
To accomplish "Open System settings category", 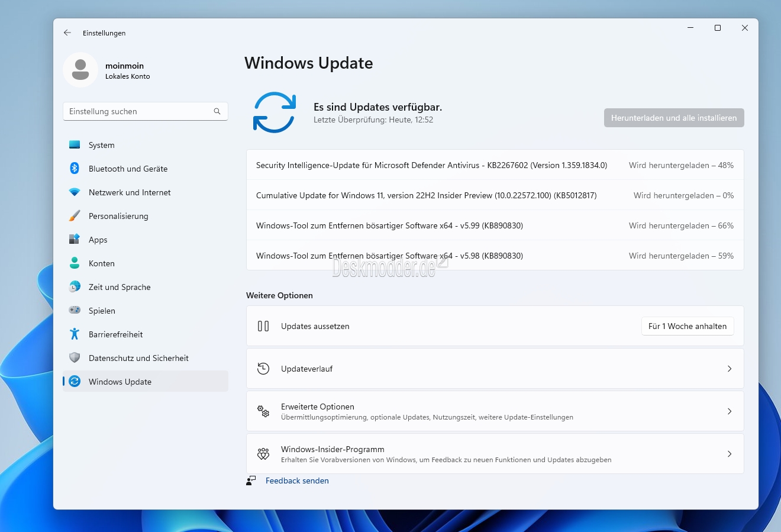I will 146,145.
